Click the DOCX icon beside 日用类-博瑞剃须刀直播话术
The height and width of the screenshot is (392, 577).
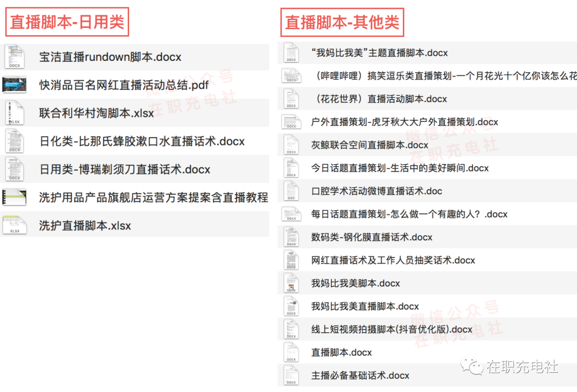[14, 169]
